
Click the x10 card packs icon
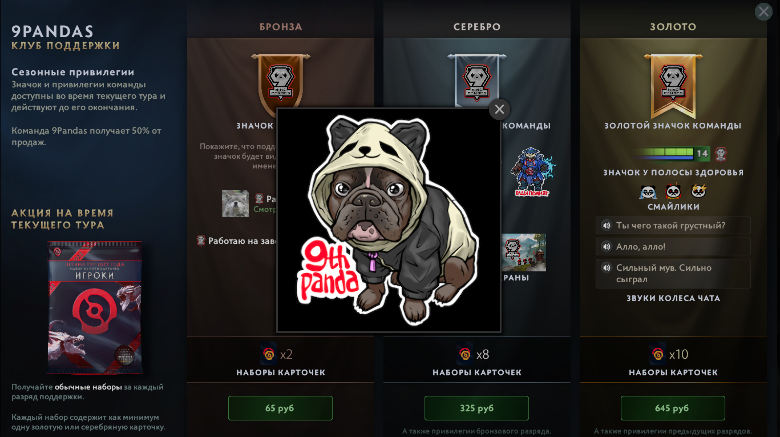(x=658, y=354)
